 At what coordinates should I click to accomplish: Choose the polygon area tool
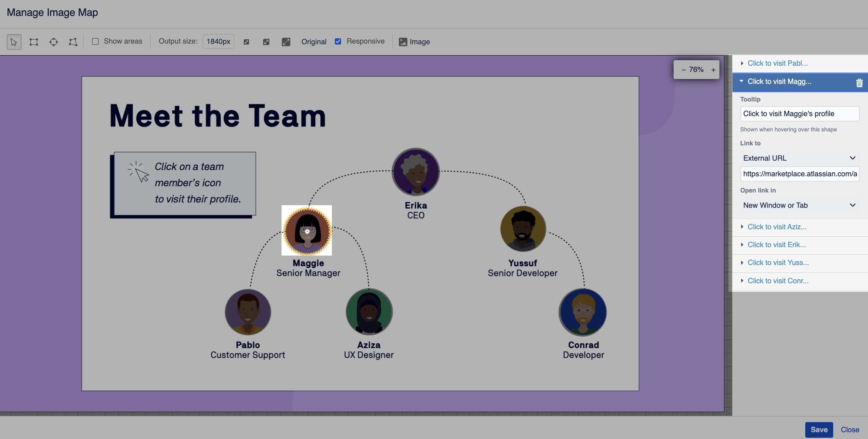73,42
